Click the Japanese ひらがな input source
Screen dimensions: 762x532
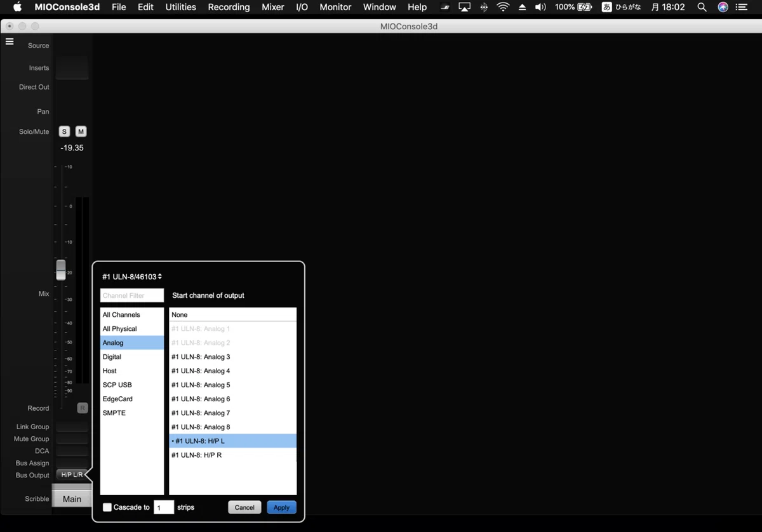pyautogui.click(x=621, y=7)
